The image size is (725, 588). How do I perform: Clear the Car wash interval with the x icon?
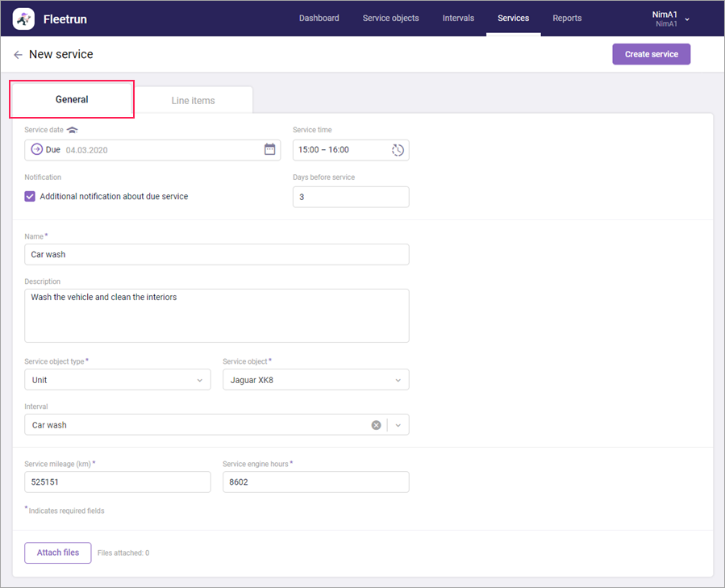(x=376, y=425)
